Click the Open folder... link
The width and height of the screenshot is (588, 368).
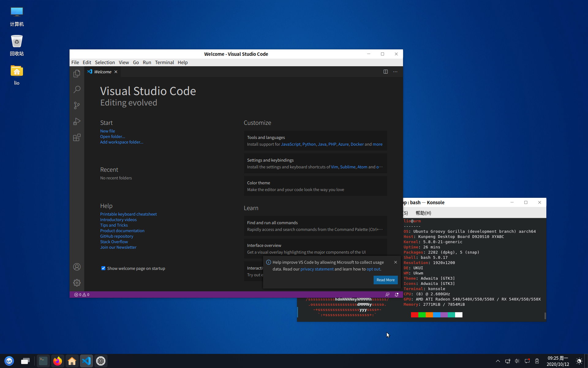(x=112, y=136)
